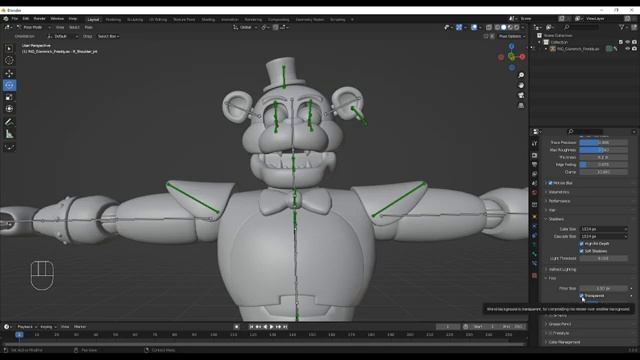Toggle the Transparent film checkbox

[582, 296]
